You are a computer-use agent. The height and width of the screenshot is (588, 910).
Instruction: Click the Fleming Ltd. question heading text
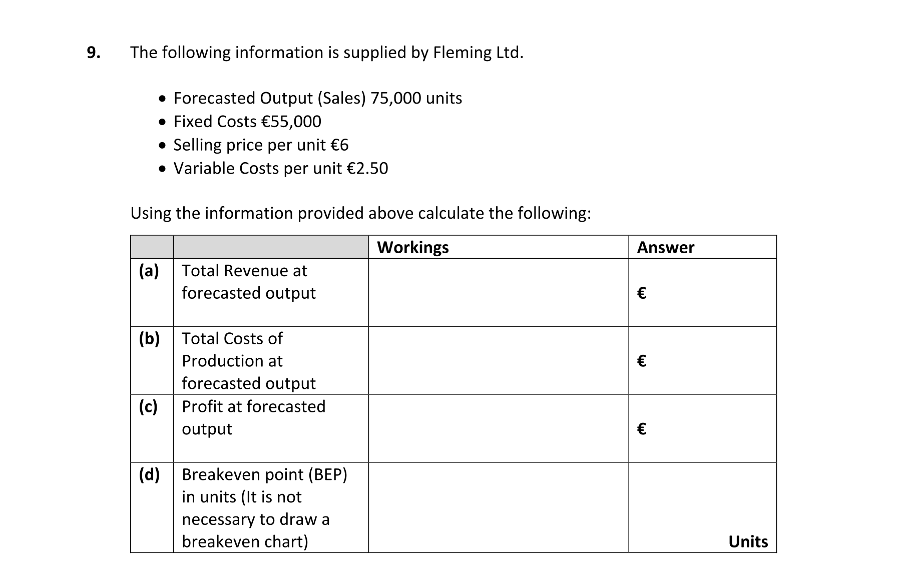[x=326, y=53]
